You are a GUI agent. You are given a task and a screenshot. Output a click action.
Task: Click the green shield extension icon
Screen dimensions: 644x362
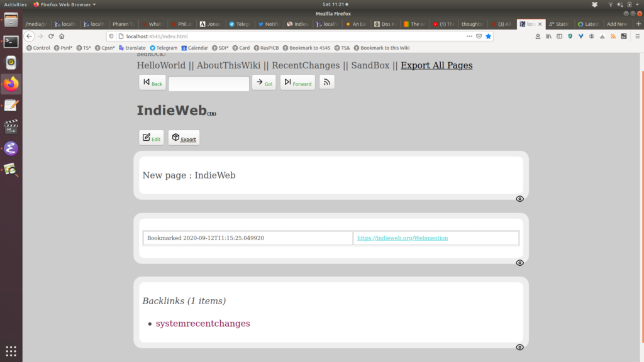pos(570,36)
